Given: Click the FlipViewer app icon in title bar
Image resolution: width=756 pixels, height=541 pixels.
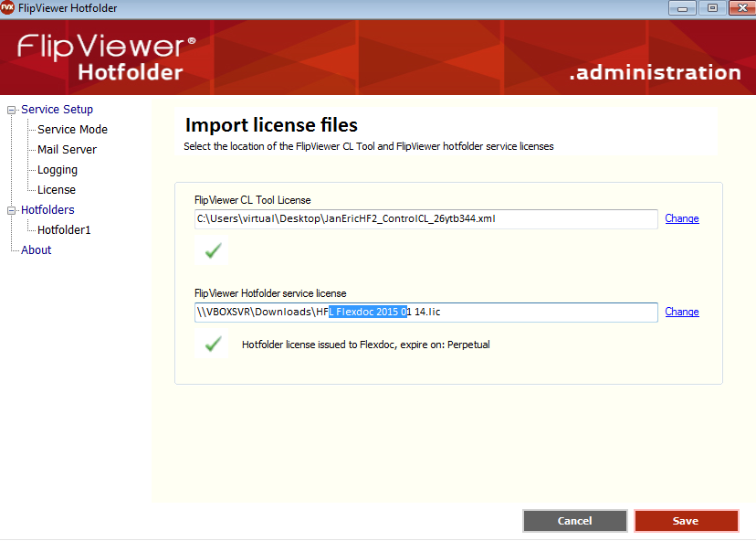Looking at the screenshot, I should coord(7,7).
